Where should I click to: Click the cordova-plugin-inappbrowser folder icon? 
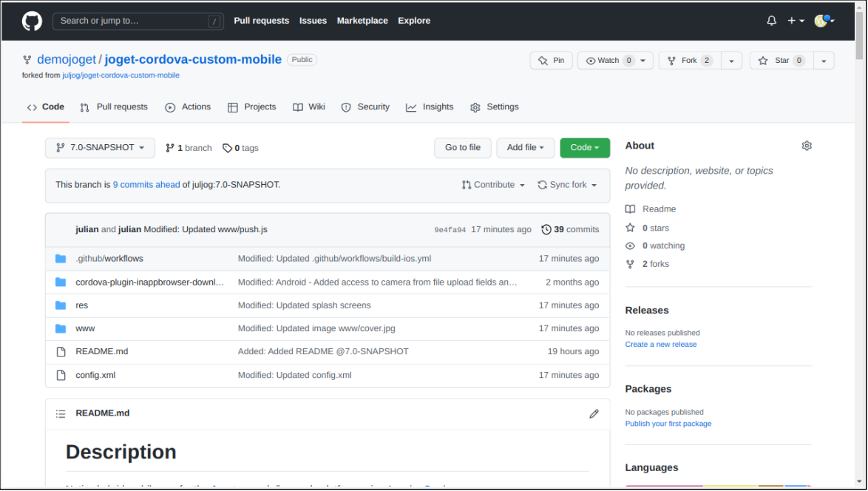point(61,282)
